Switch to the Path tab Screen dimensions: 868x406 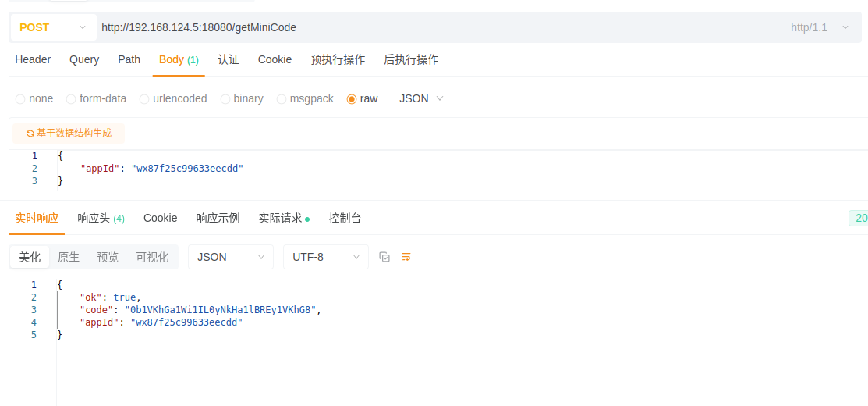click(x=129, y=60)
